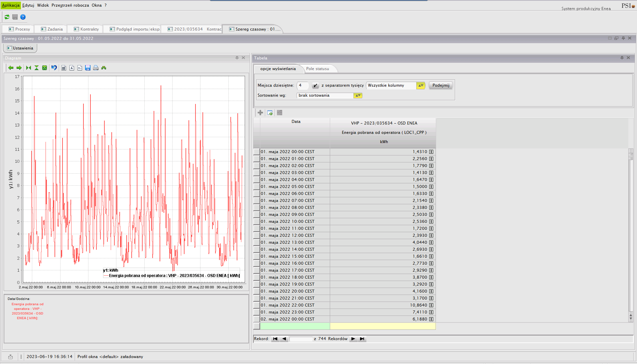Close the Tabela panel
This screenshot has width=637, height=364.
tap(628, 58)
